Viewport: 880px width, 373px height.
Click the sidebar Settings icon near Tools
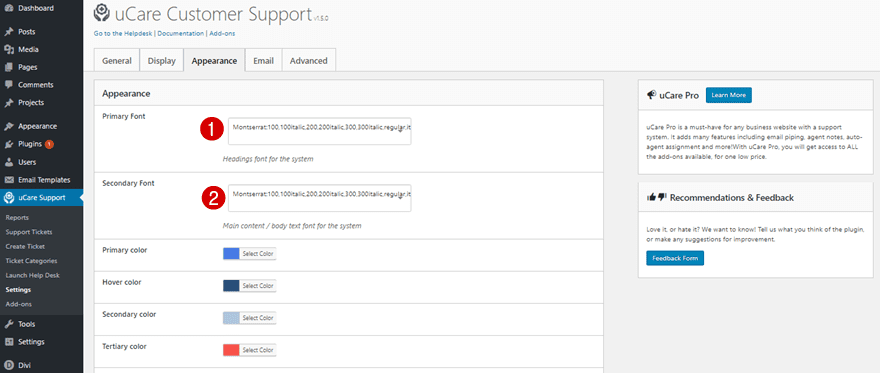pyautogui.click(x=8, y=342)
